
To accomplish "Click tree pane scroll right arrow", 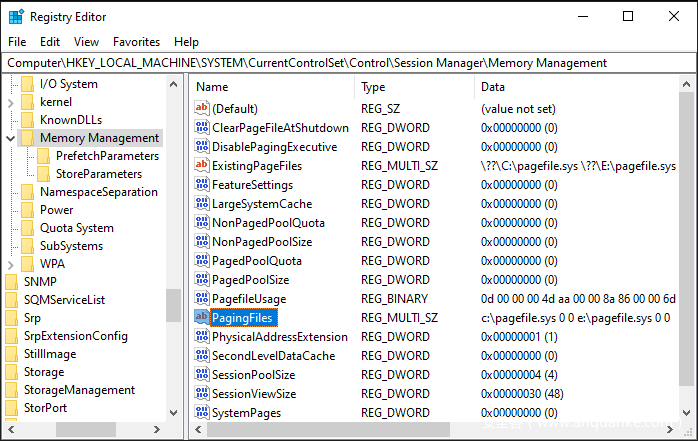I will pos(157,429).
